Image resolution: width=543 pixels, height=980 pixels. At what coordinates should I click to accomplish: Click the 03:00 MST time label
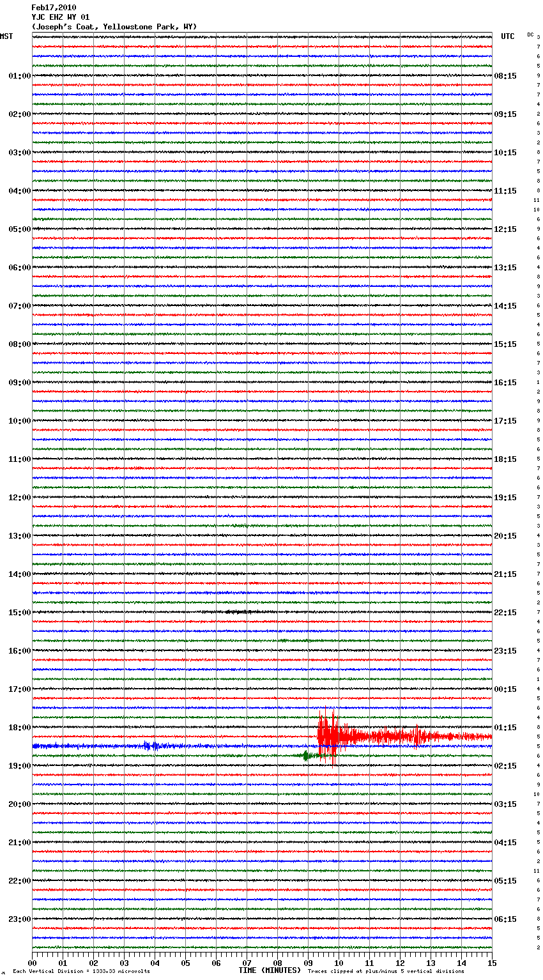(19, 153)
